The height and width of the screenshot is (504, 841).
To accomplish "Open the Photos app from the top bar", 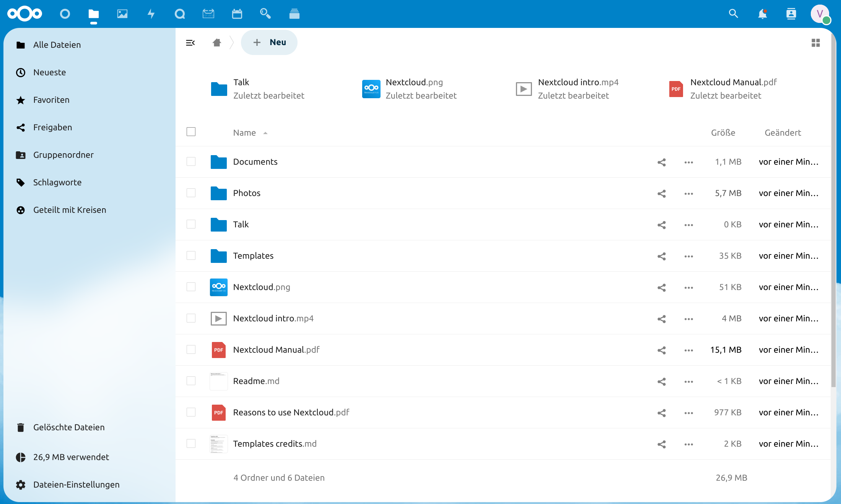I will coord(122,14).
